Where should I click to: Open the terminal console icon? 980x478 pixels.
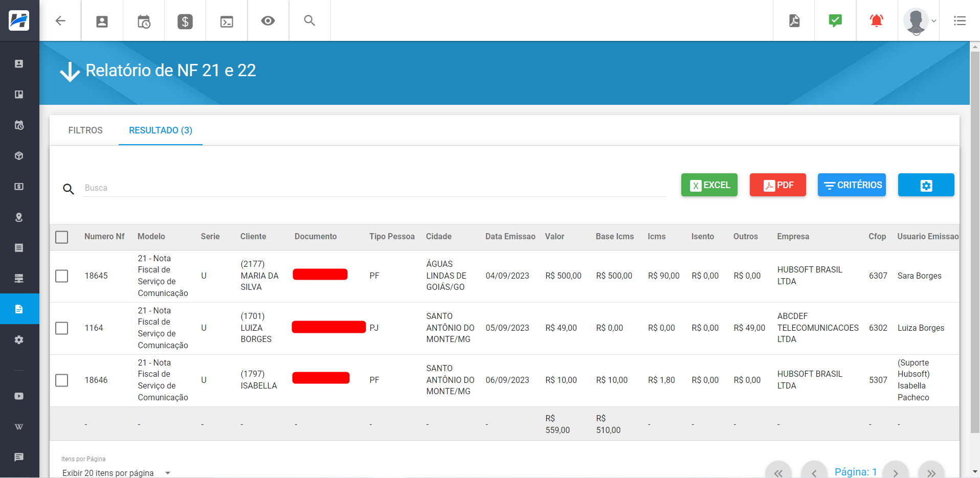tap(227, 21)
